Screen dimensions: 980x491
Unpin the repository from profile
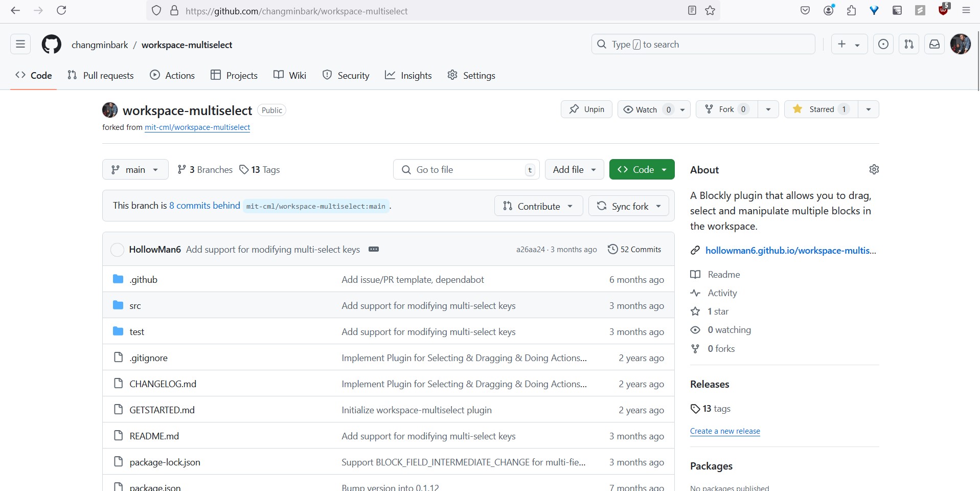[x=586, y=109]
